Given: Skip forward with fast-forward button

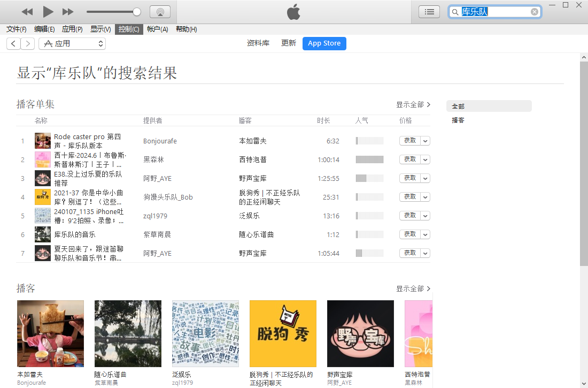Looking at the screenshot, I should point(68,12).
